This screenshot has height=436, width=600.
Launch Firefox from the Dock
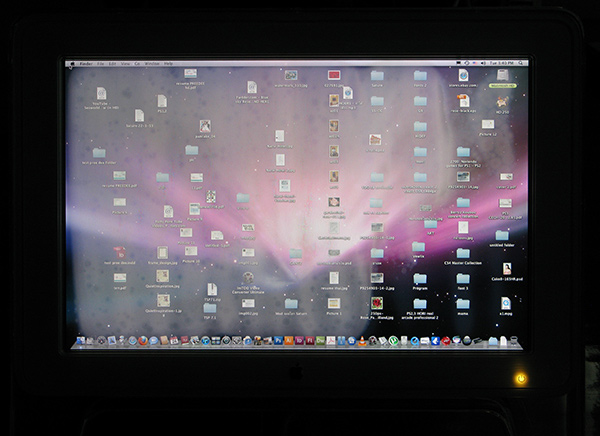(143, 340)
